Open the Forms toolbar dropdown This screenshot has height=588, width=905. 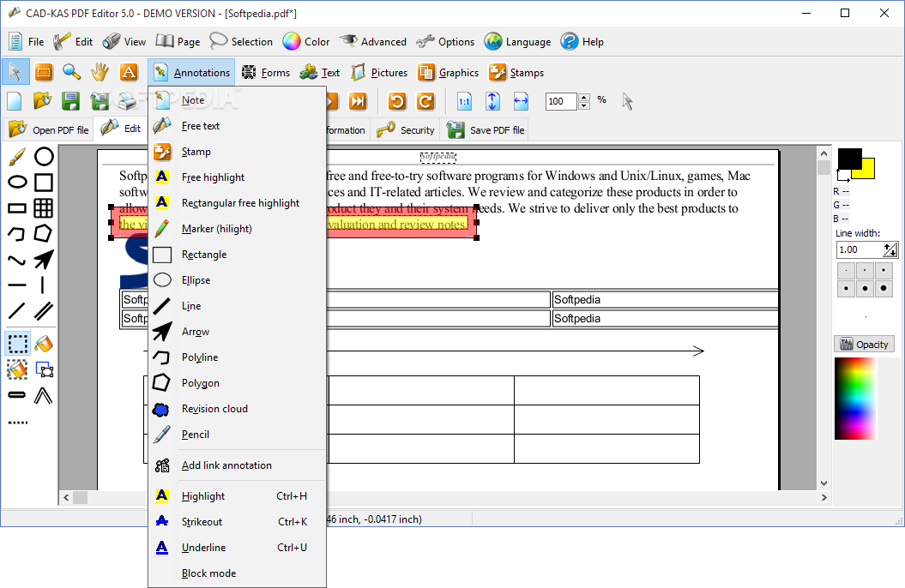click(266, 72)
